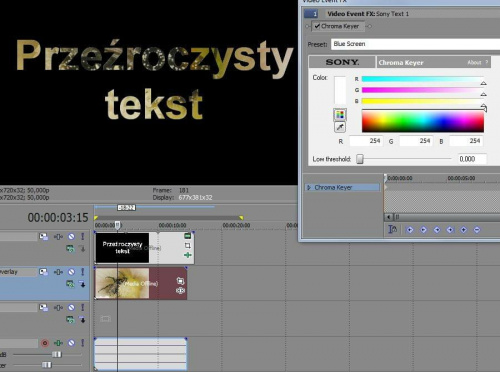This screenshot has width=500, height=372.
Task: Open the track motion icon on overlay track
Action: coord(43,272)
